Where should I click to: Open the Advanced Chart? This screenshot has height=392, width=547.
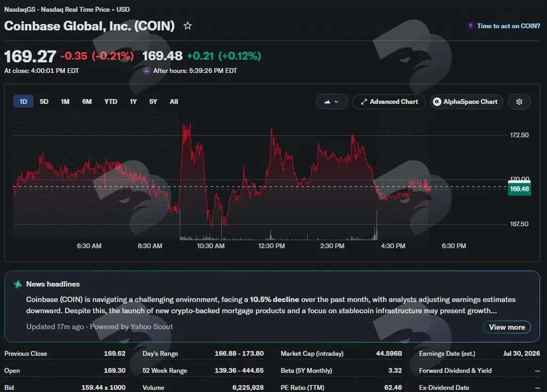click(389, 102)
